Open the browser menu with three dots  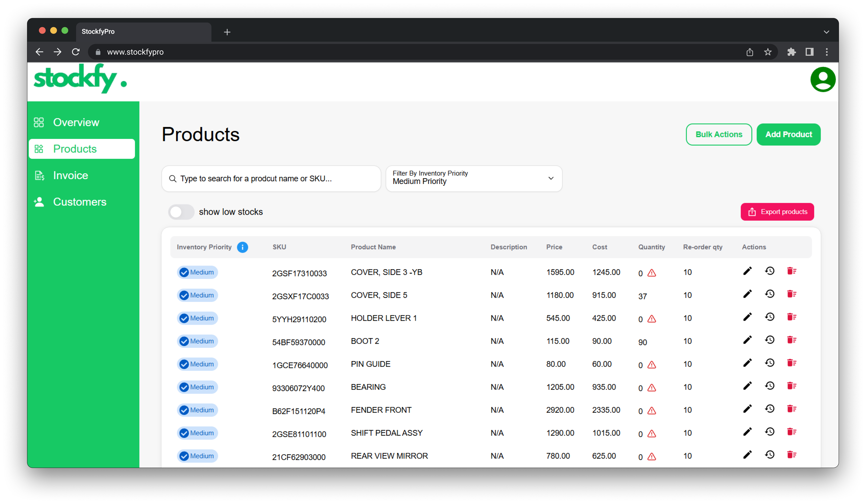pos(827,52)
